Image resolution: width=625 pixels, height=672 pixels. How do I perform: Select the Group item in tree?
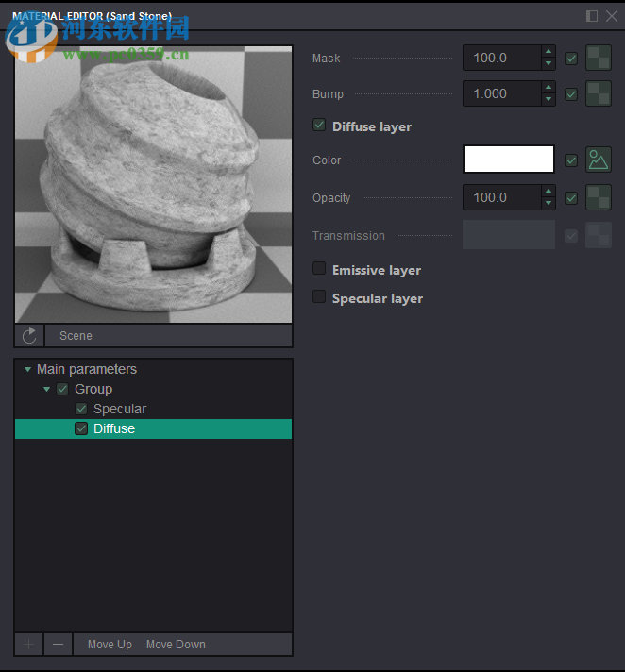tap(93, 389)
